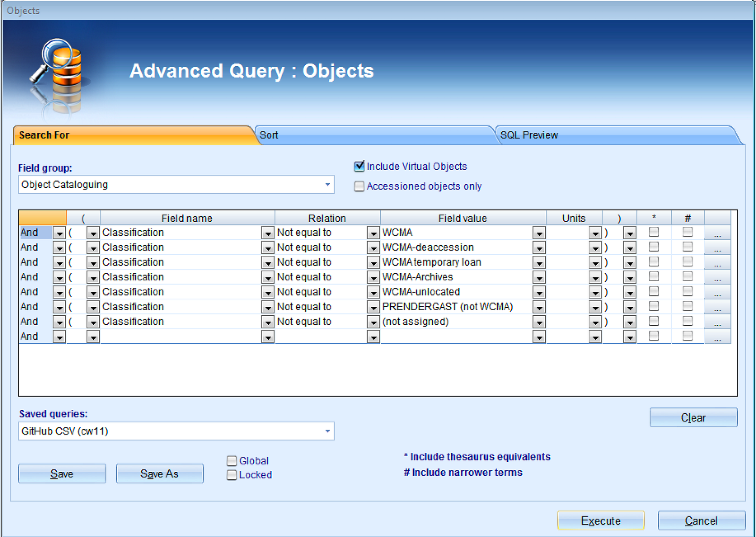Open the Saved queries dropdown
This screenshot has width=756, height=537.
click(x=327, y=431)
